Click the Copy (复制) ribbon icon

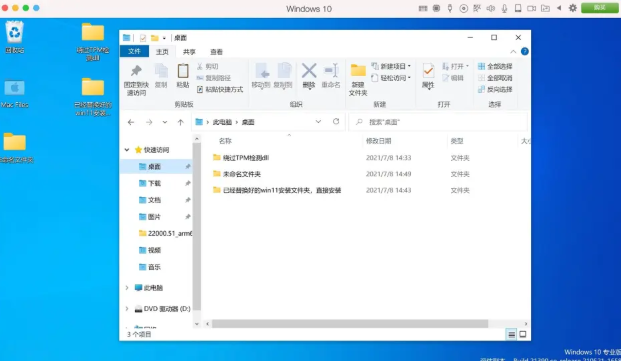[161, 71]
